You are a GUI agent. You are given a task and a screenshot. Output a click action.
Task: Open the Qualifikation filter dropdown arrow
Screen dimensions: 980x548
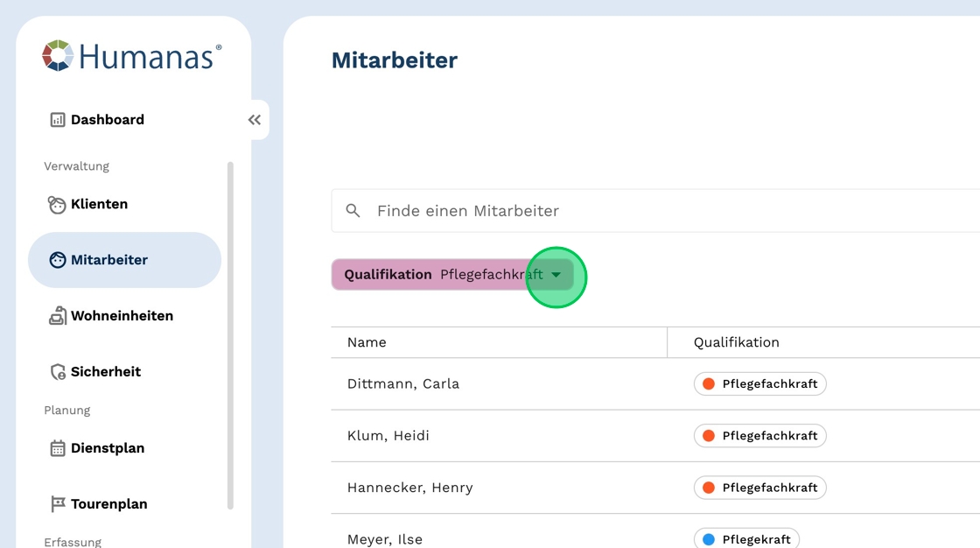[556, 275]
